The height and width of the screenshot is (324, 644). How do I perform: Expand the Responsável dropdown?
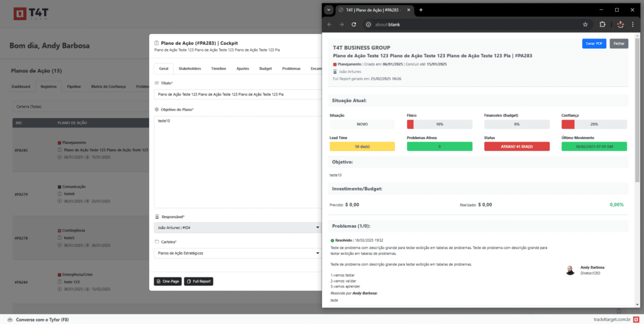click(x=238, y=228)
